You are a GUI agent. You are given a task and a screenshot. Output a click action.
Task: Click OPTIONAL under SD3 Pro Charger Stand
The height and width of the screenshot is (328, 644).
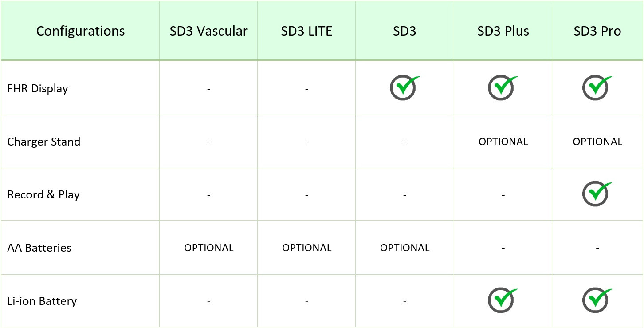(x=597, y=142)
